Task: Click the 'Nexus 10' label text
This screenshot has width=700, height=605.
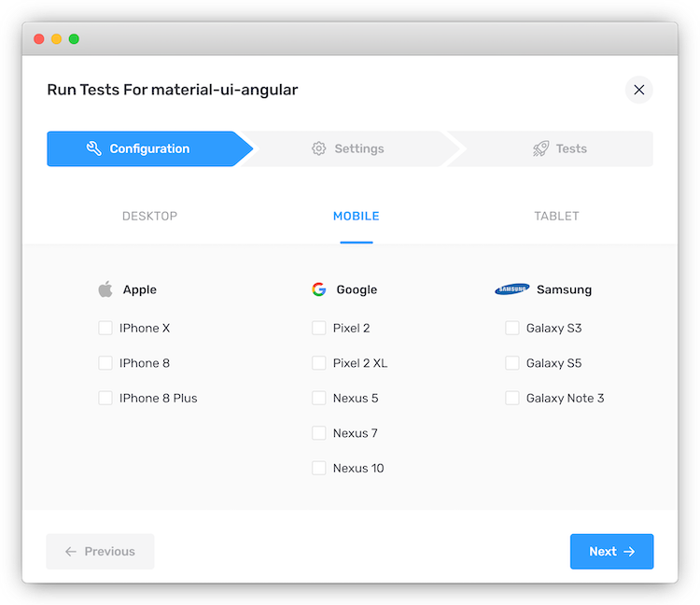Action: pos(358,468)
